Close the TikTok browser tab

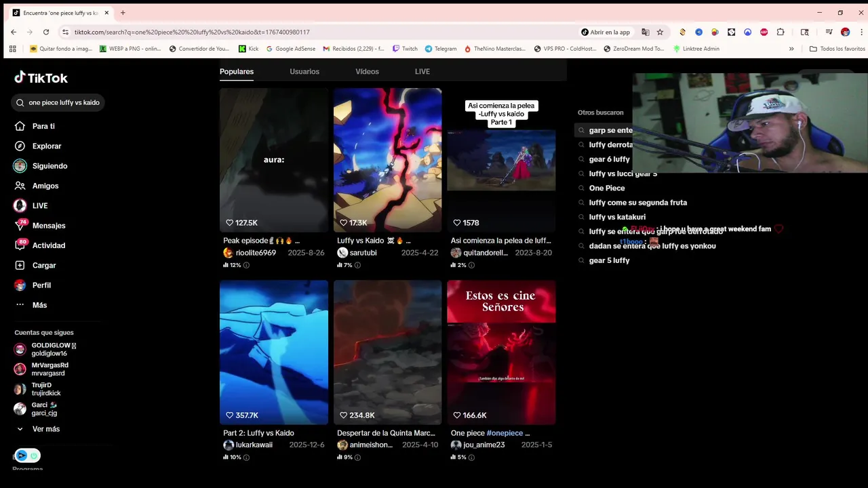pos(106,13)
